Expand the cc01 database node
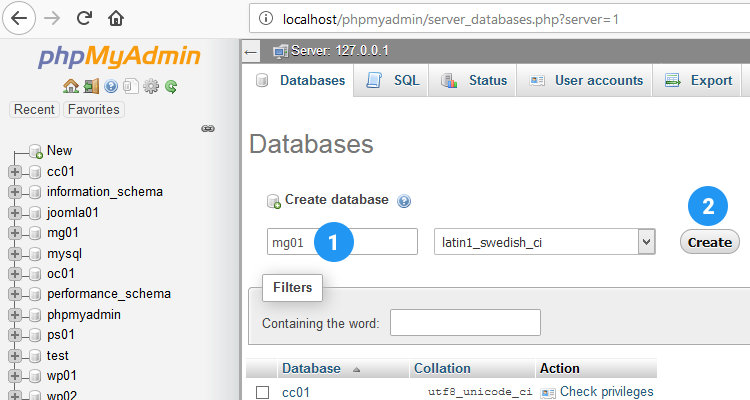 click(15, 172)
